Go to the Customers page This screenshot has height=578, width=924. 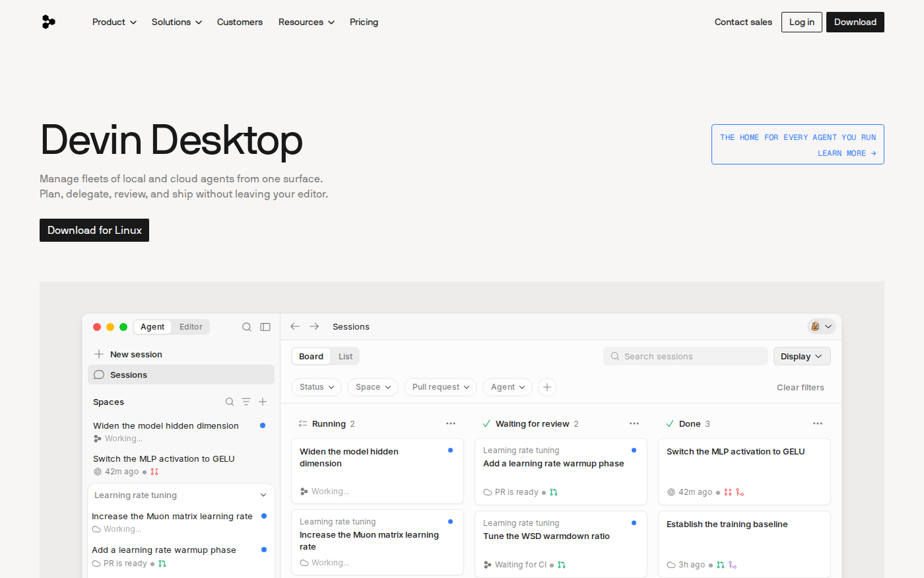240,22
